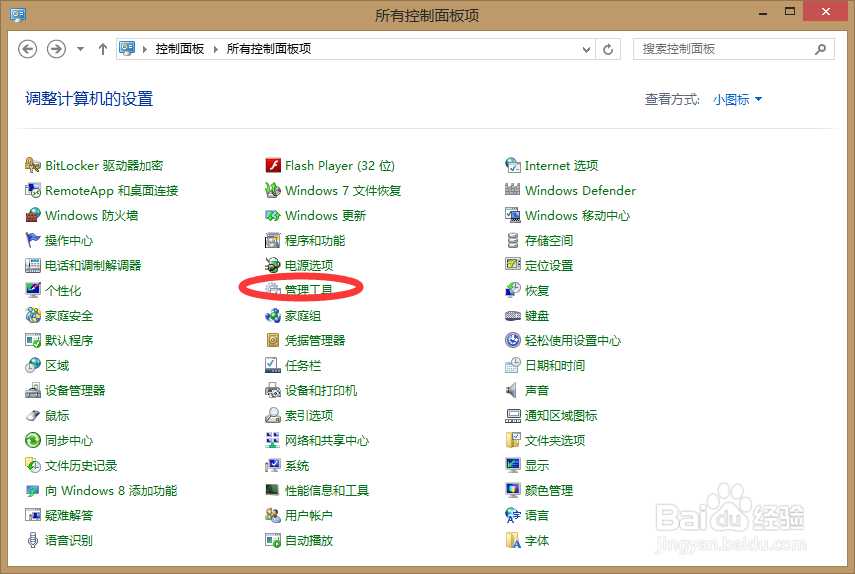This screenshot has width=855, height=574.
Task: Open the BitLocker 驱动器加密 icon
Action: pos(33,165)
